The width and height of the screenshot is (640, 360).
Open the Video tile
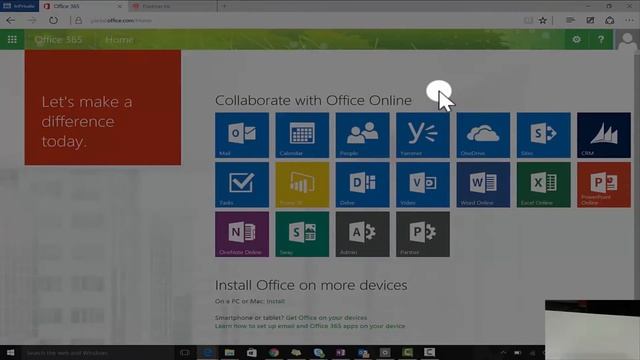pyautogui.click(x=423, y=184)
